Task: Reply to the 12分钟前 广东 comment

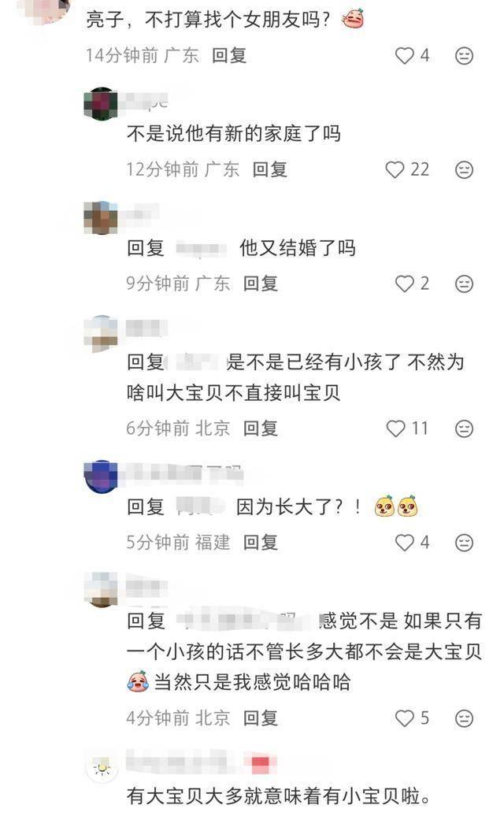Action: point(269,169)
